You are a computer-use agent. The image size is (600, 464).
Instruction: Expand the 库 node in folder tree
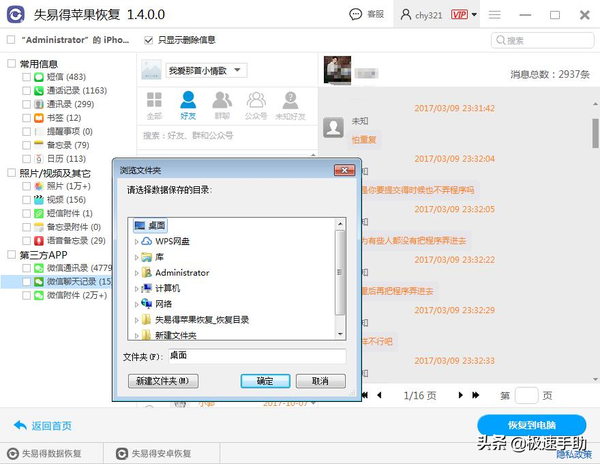tap(136, 257)
